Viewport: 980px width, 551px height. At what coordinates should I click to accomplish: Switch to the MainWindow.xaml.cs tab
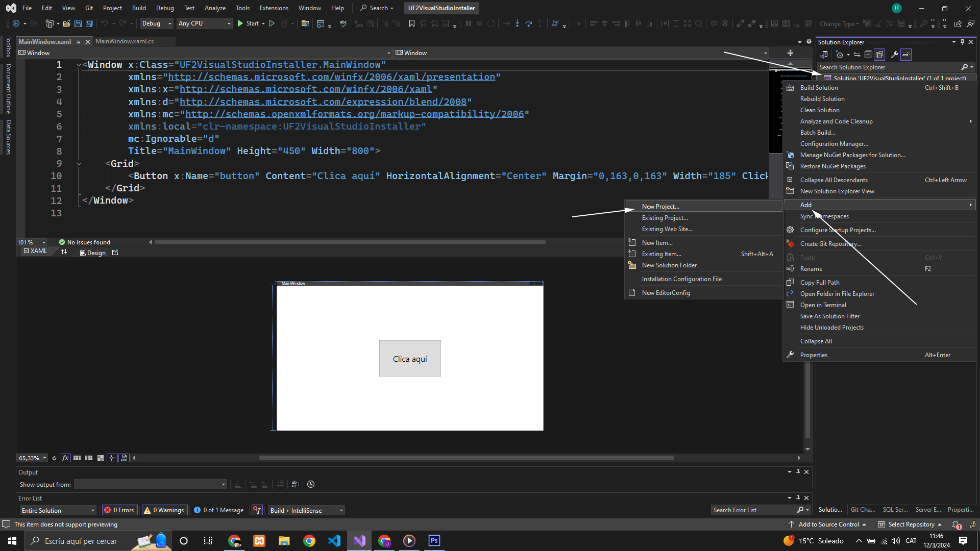point(124,41)
